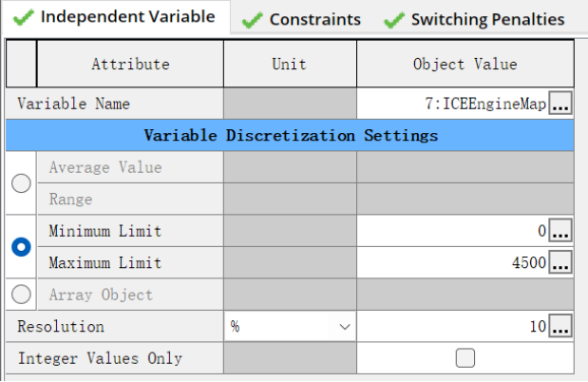The height and width of the screenshot is (382, 588).
Task: Click the Maximum Limit value 4500 field
Action: pos(452,263)
